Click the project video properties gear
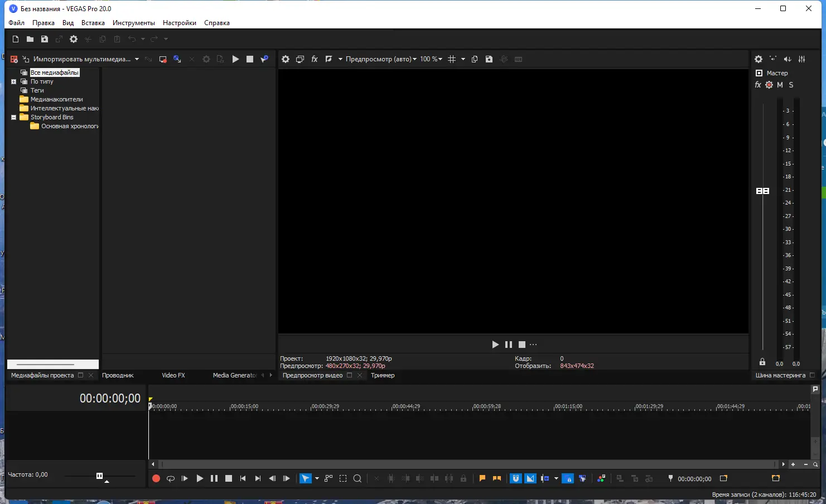Image resolution: width=826 pixels, height=504 pixels. pos(286,59)
